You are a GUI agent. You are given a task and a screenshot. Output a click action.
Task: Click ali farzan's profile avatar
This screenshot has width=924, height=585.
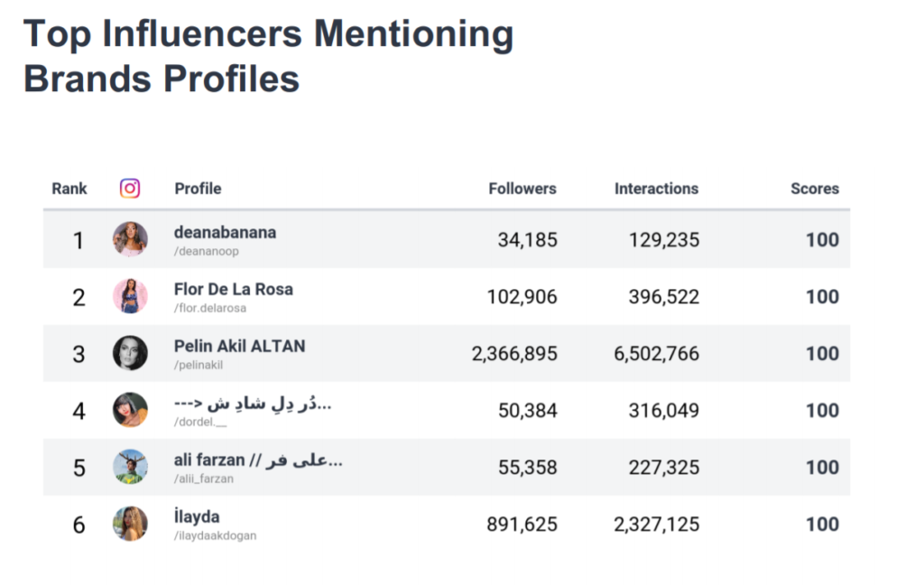130,467
